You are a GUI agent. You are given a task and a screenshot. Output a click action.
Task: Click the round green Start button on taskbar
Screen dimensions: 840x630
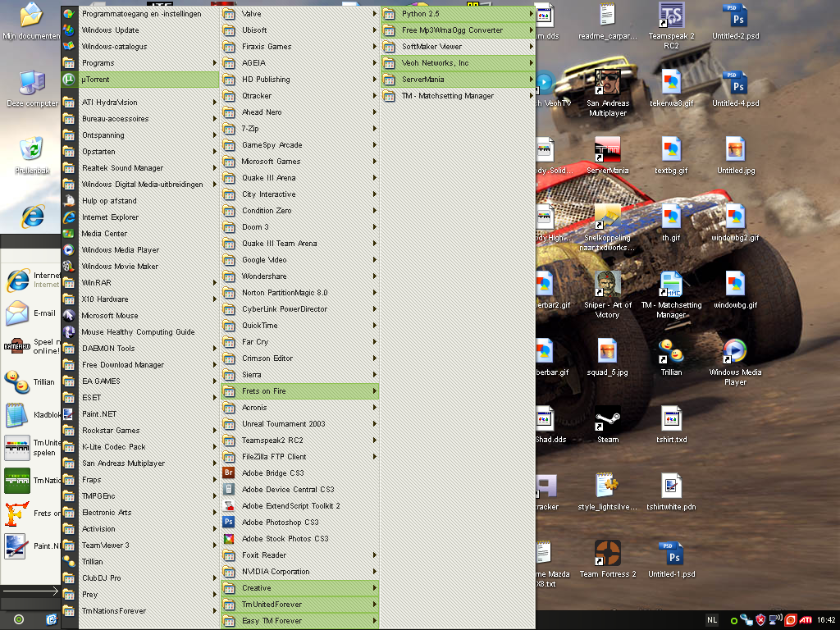point(19,619)
